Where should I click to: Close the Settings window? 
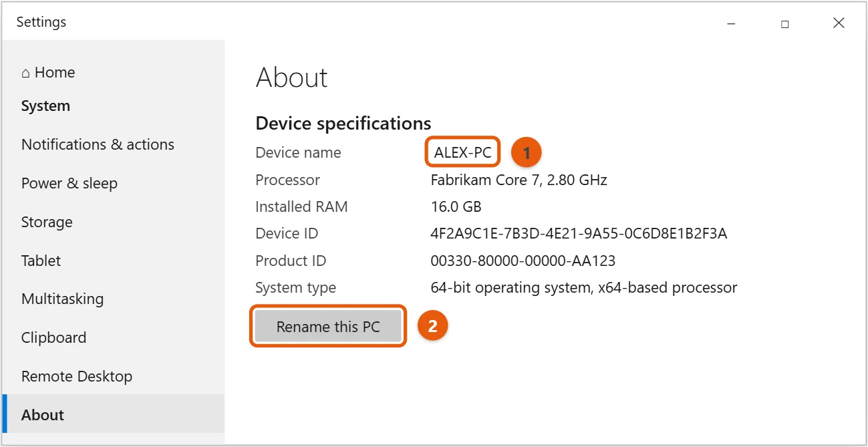point(839,23)
